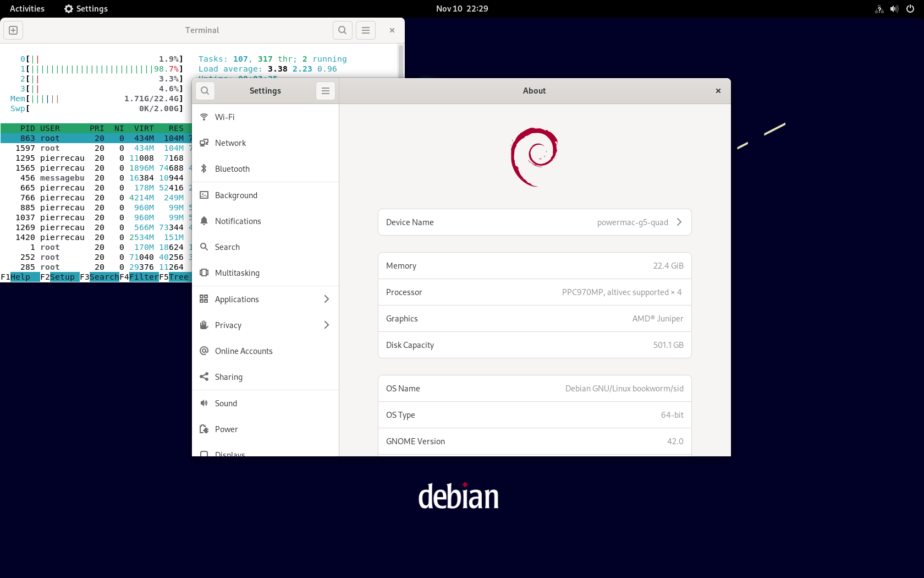The width and height of the screenshot is (924, 578).
Task: Open Multitasking using its sidebar icon
Action: click(204, 272)
